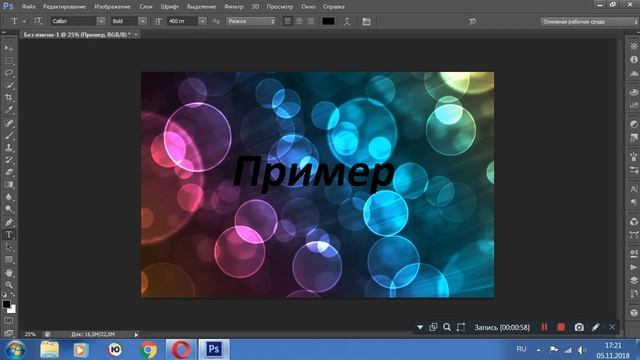Image resolution: width=640 pixels, height=360 pixels.
Task: Toggle Quick Mask mode
Action: coord(9,321)
